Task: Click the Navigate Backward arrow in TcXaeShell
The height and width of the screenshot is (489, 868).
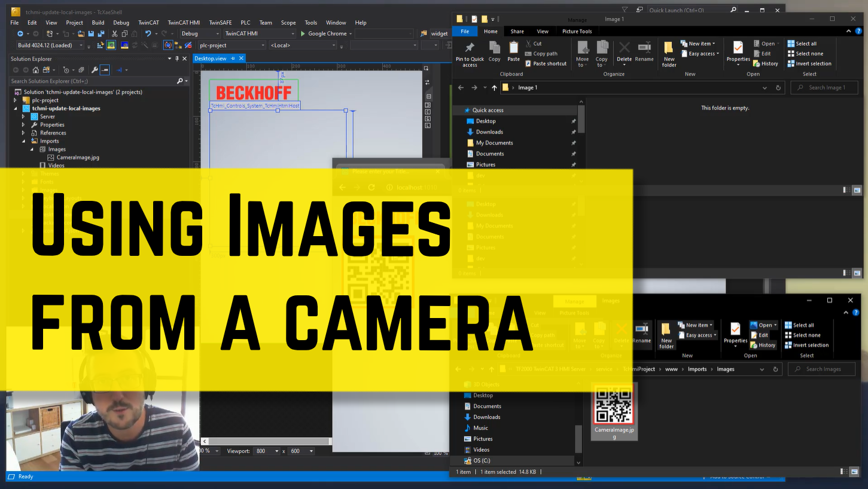Action: [20, 33]
